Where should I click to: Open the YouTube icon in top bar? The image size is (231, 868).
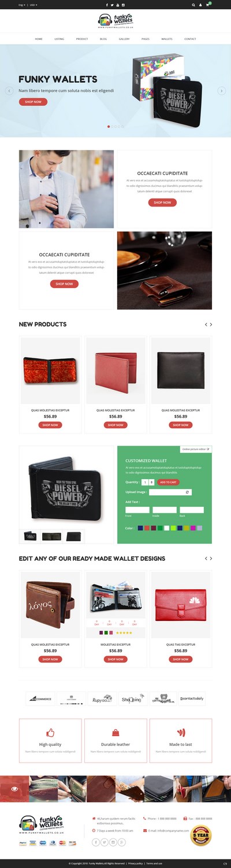click(x=117, y=5)
